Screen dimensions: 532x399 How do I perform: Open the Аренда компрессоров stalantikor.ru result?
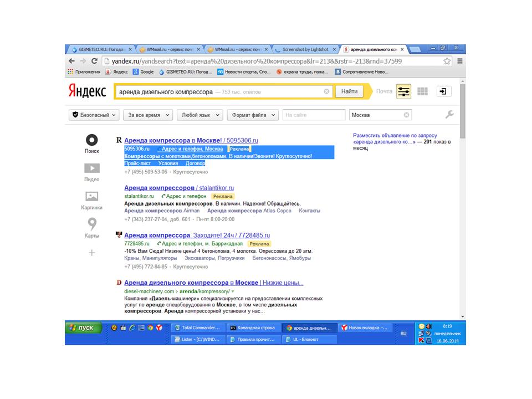(x=179, y=188)
